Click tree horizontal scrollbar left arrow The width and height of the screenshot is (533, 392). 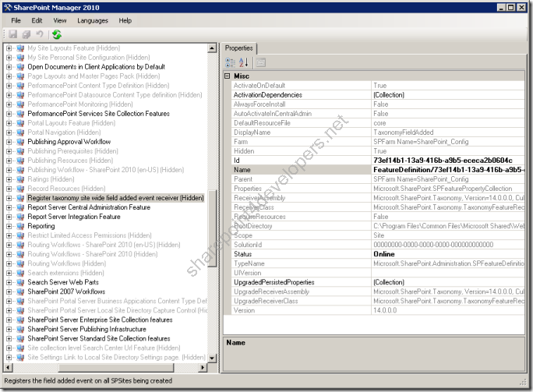click(8, 368)
